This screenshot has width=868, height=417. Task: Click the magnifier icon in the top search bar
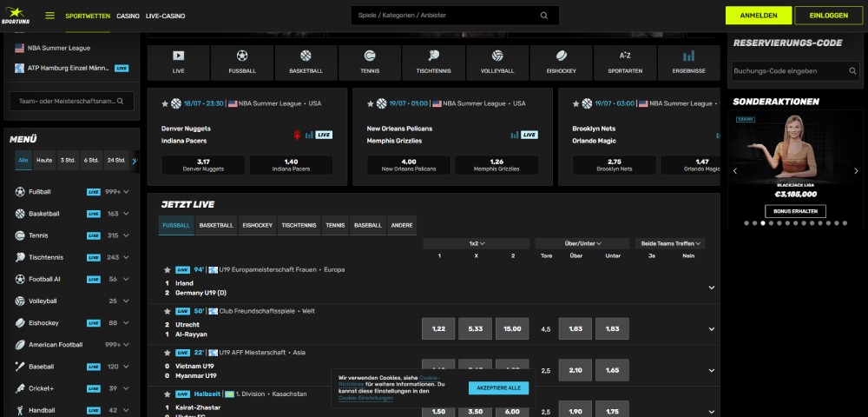point(544,16)
